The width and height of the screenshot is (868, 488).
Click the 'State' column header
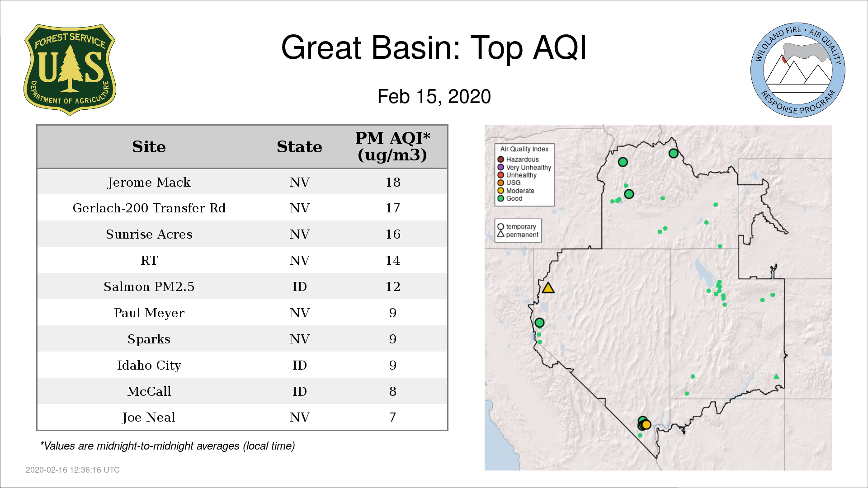(299, 147)
